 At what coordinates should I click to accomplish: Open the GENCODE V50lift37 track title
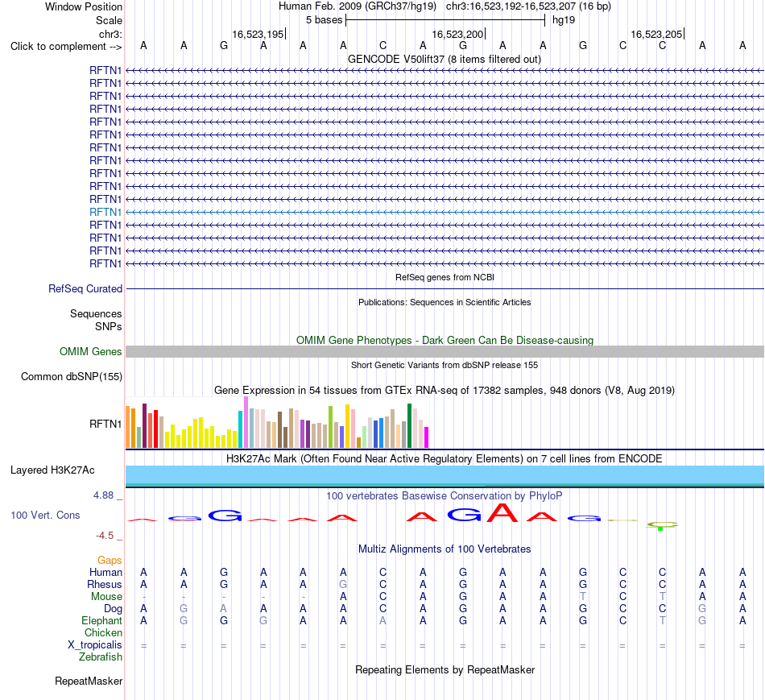(x=444, y=59)
